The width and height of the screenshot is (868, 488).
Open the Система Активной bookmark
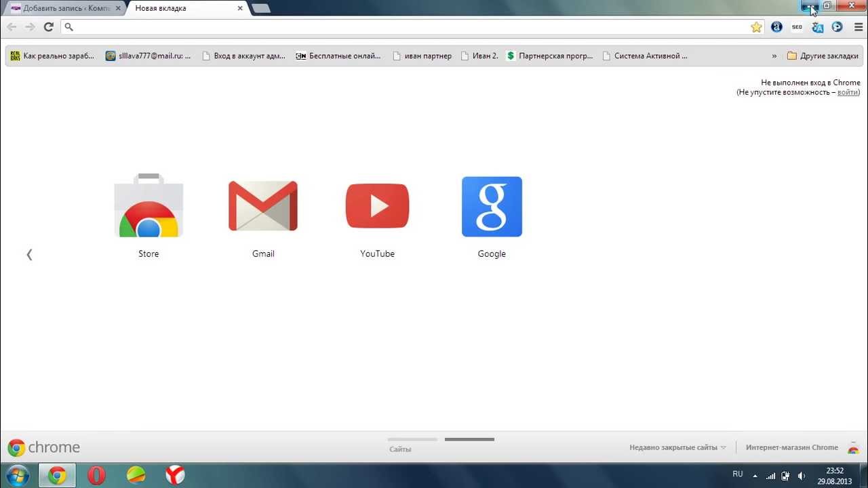645,56
